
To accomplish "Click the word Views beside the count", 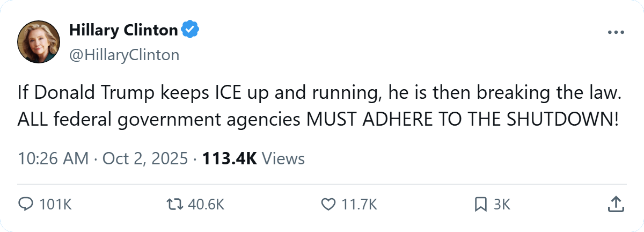I will coord(285,159).
